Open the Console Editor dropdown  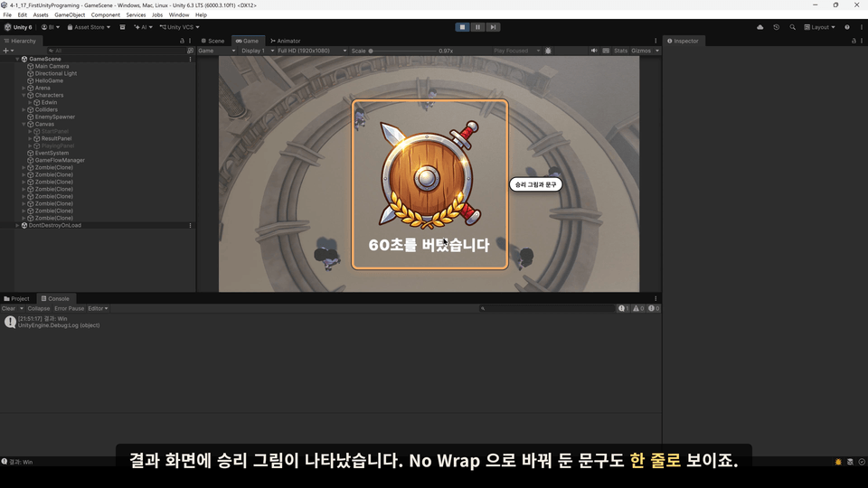tap(98, 309)
